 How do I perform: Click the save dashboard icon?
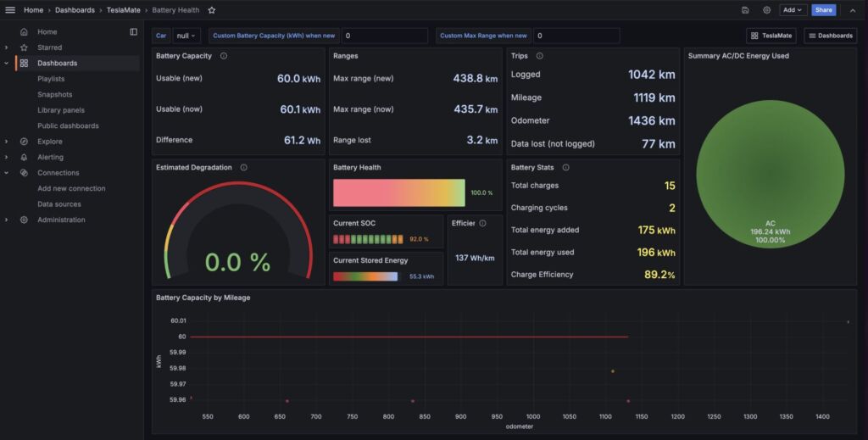pyautogui.click(x=744, y=10)
